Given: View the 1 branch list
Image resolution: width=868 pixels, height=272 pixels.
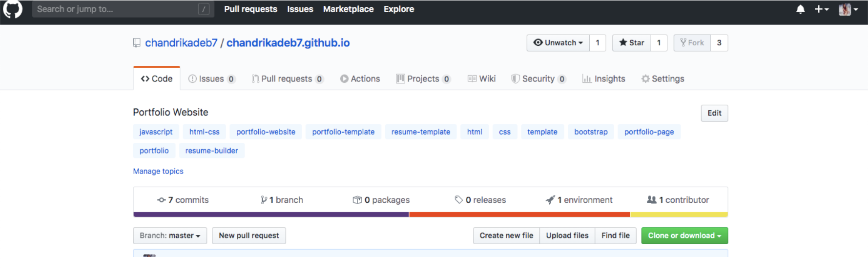Looking at the screenshot, I should tap(282, 200).
